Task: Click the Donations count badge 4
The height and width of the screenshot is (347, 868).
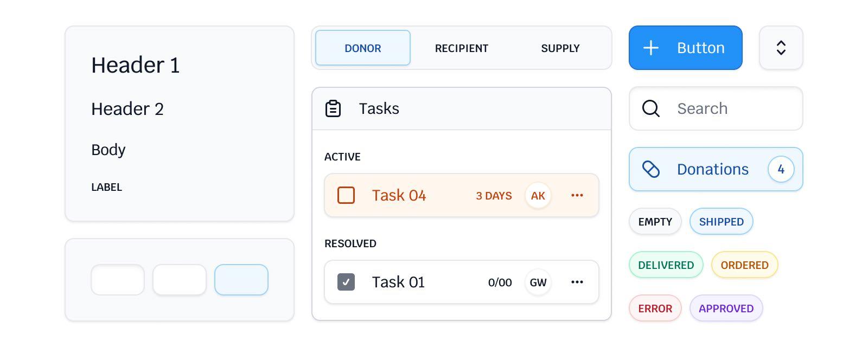Action: [781, 169]
